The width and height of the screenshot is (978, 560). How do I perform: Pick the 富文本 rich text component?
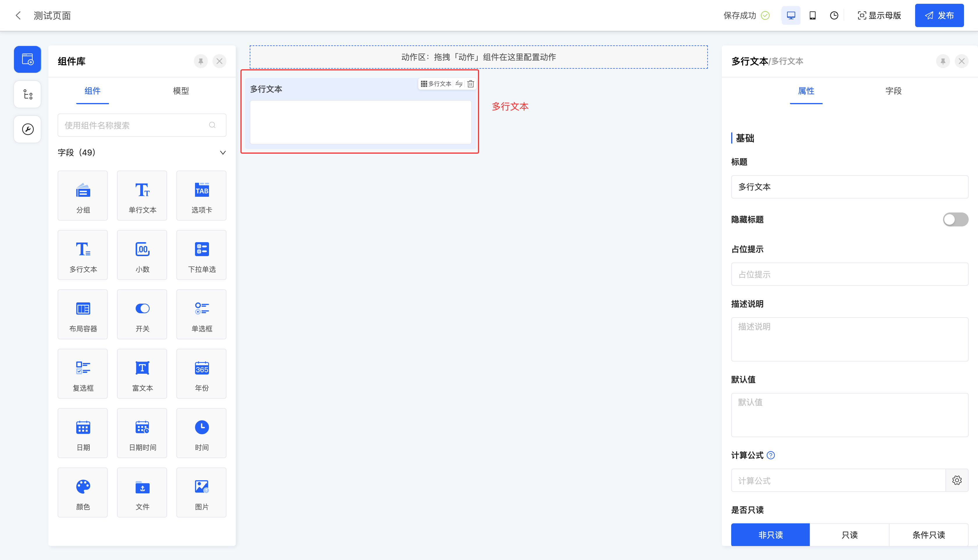[142, 373]
